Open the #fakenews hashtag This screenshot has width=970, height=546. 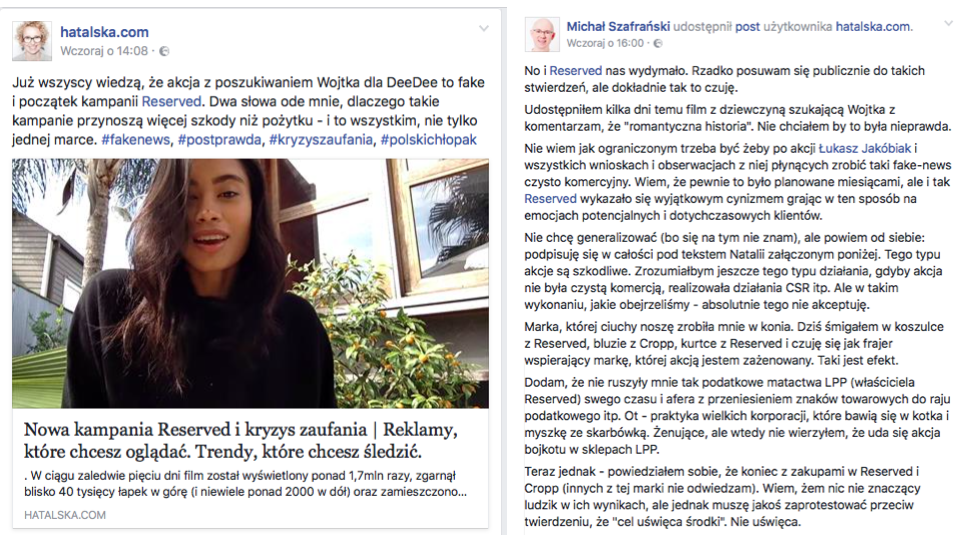coord(135,140)
